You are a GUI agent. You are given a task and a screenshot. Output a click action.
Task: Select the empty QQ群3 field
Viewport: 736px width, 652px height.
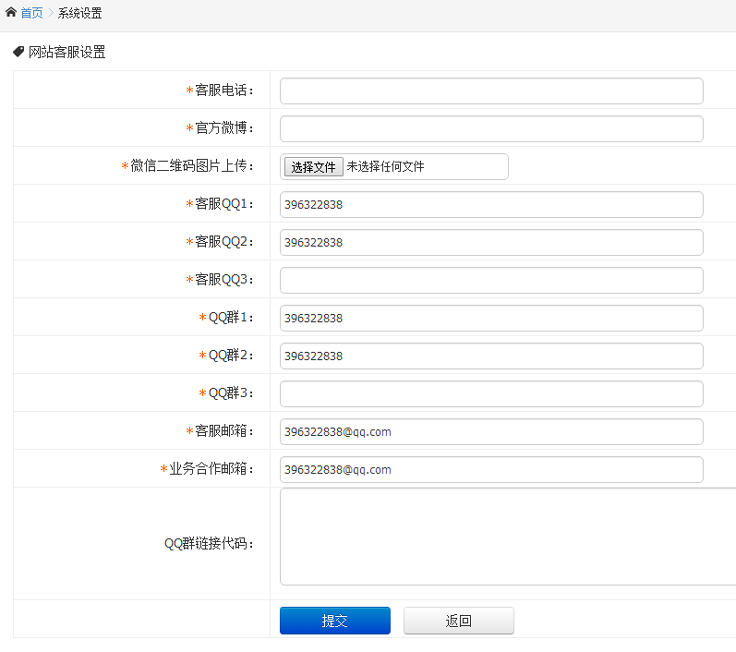tap(491, 394)
